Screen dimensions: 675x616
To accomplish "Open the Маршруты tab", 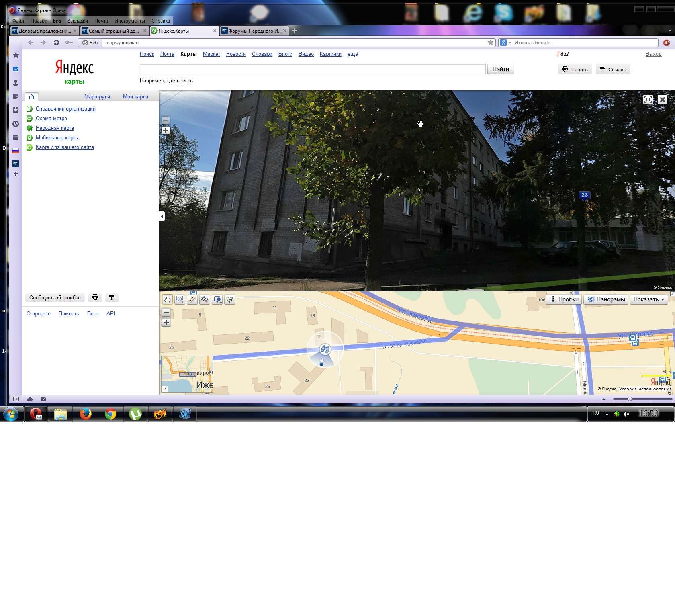I will [97, 97].
